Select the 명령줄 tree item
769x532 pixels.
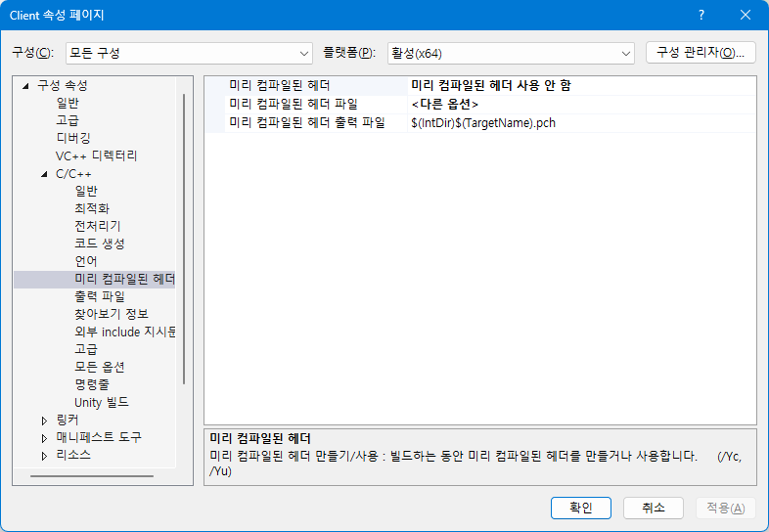pos(92,384)
